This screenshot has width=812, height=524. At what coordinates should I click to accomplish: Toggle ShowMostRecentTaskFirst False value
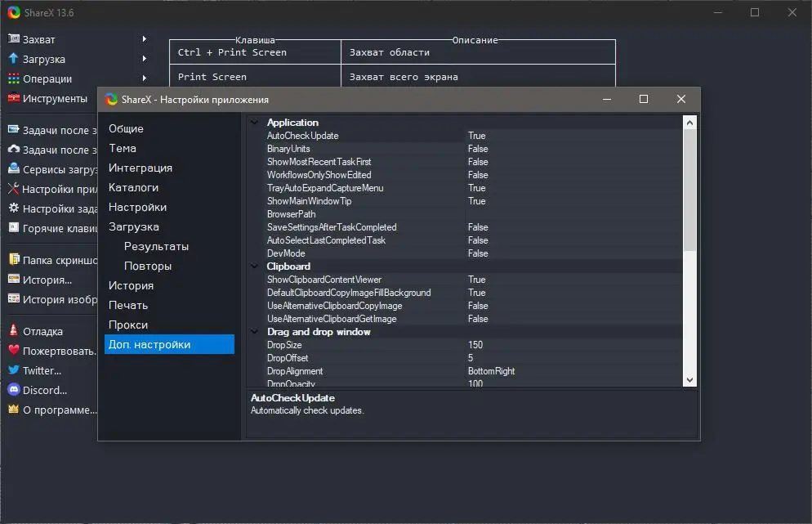573,162
